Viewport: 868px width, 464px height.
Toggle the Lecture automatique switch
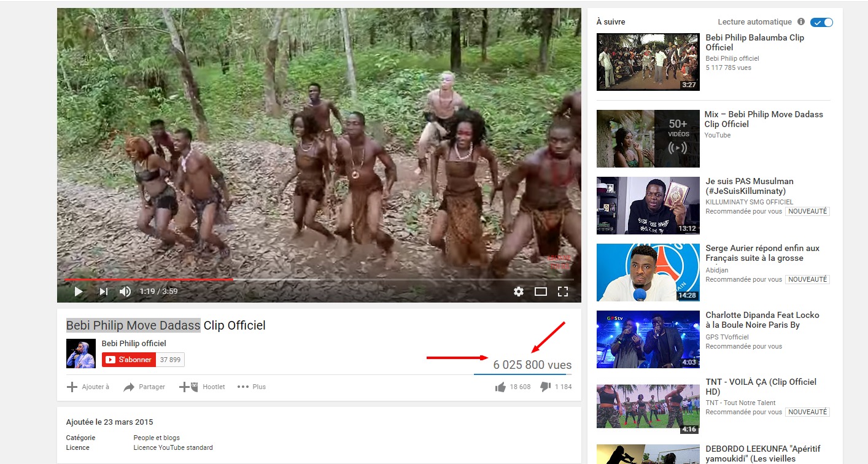[821, 22]
